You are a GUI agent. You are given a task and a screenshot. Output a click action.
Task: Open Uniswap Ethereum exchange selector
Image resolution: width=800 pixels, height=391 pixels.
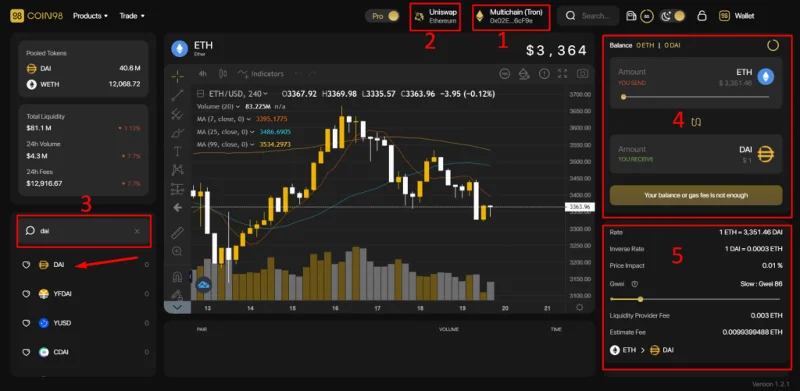tap(435, 16)
